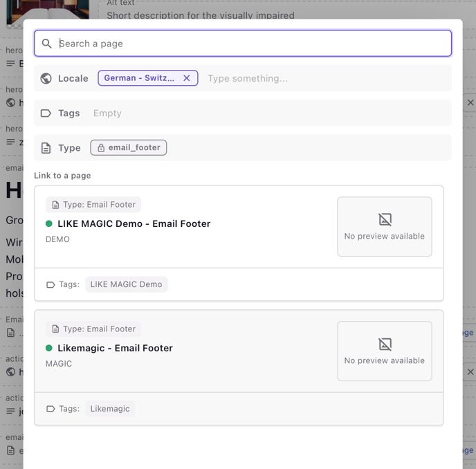Click lock icon in email_footer chip

(101, 147)
